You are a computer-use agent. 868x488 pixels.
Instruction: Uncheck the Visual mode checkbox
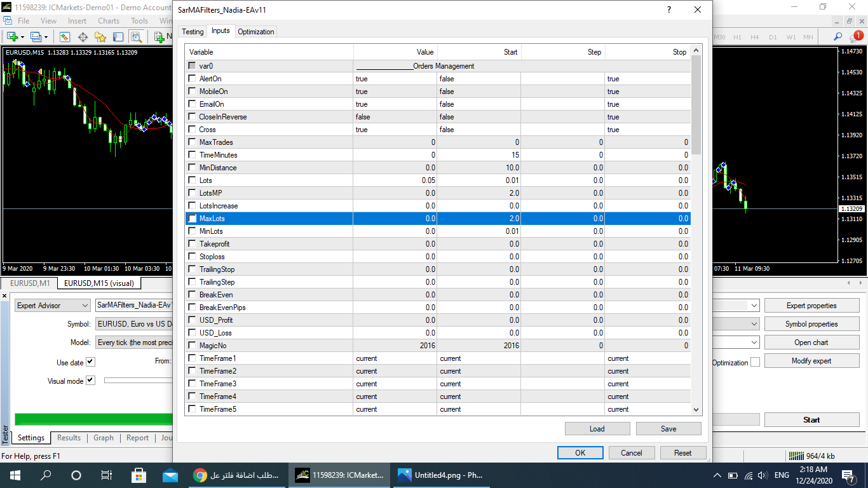coord(90,381)
